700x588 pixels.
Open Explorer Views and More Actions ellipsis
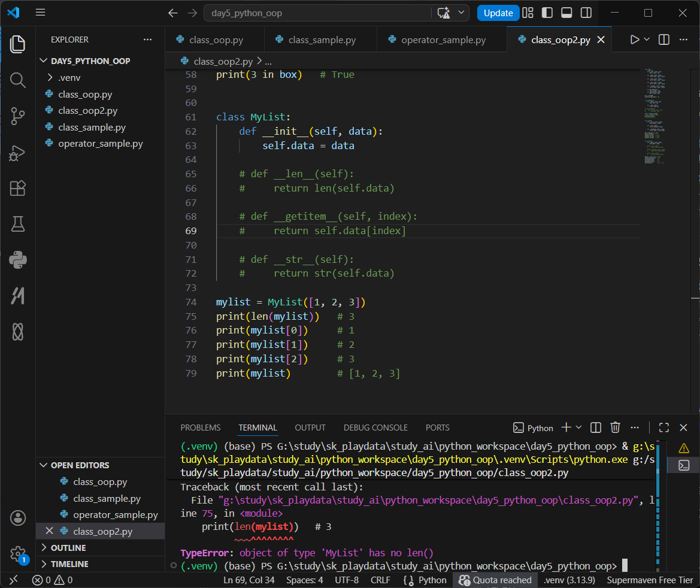(x=147, y=40)
